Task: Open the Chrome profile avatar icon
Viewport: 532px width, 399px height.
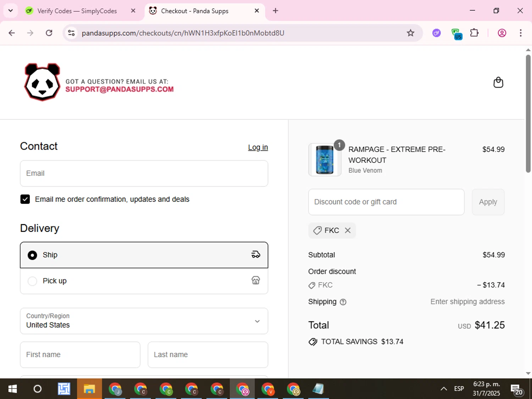Action: coord(502,33)
